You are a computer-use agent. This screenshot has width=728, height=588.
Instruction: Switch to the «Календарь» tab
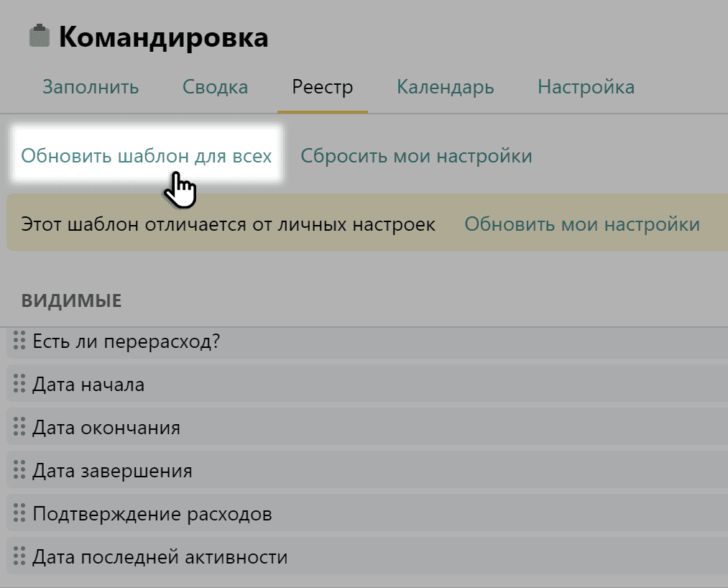click(x=445, y=86)
